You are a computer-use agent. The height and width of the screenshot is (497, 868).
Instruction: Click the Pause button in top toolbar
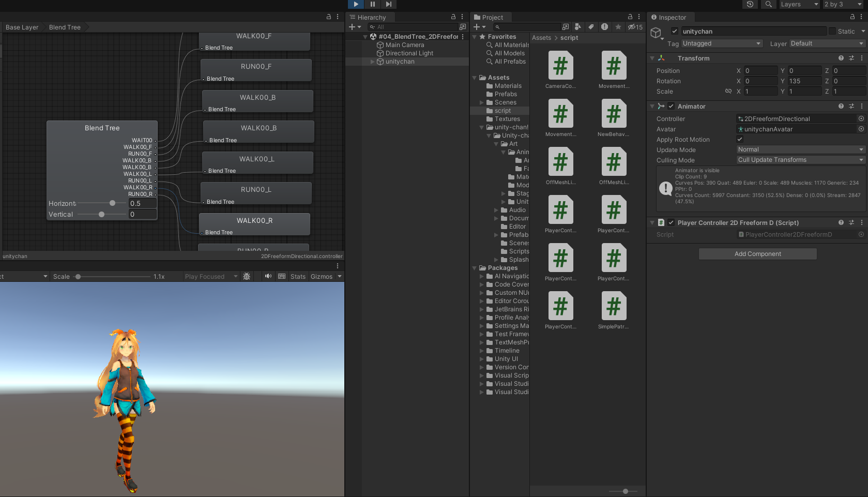[372, 4]
